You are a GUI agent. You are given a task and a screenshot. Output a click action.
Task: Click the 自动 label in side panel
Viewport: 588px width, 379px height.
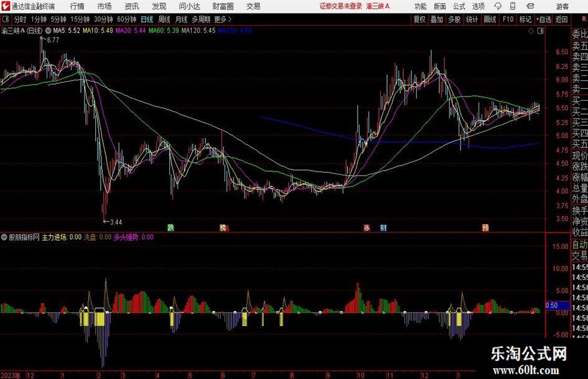coord(580,245)
